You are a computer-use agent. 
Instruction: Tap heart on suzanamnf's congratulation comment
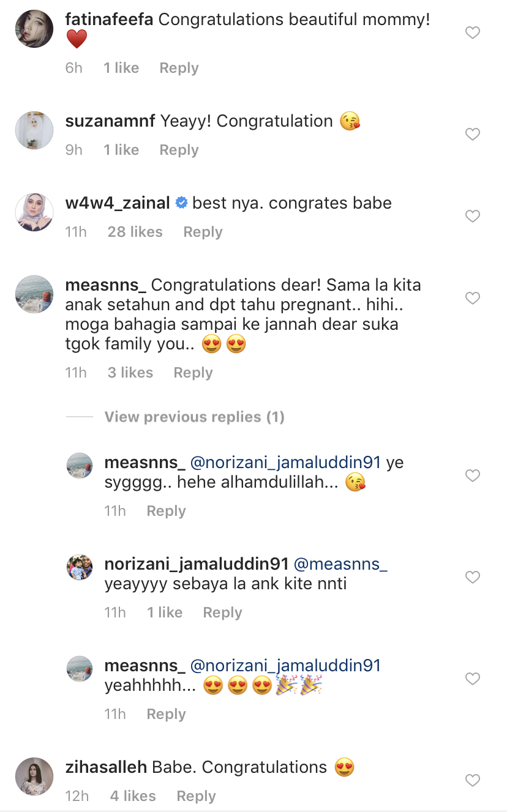click(472, 134)
